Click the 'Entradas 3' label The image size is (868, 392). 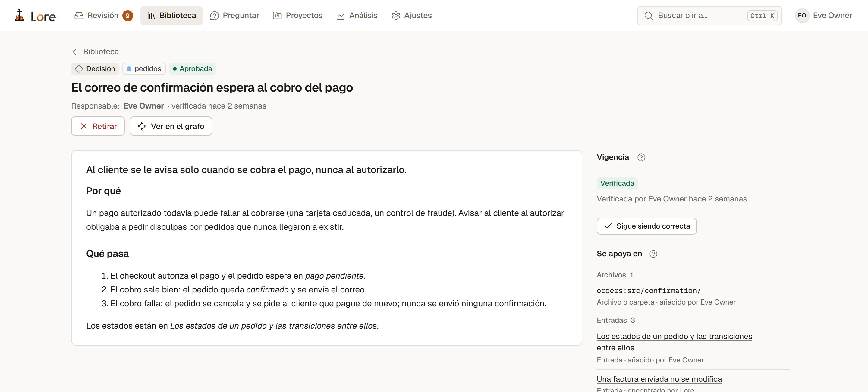(616, 320)
